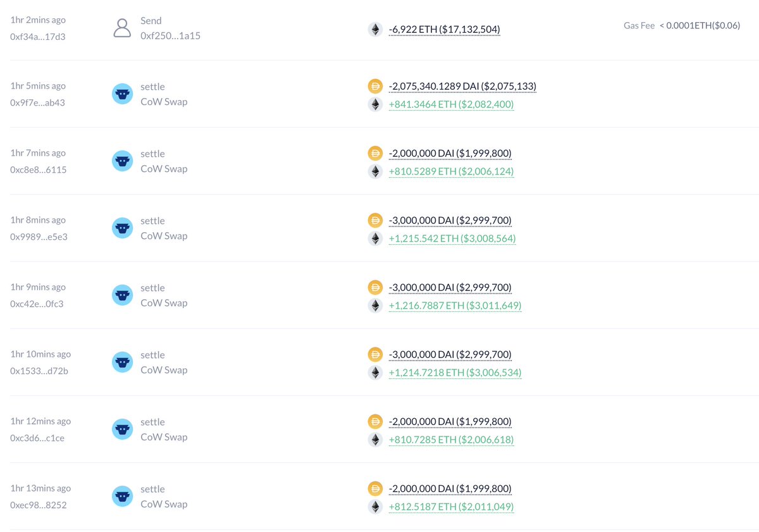Click the CoW Swap logo in the 0xc42e…0fc3 row
The width and height of the screenshot is (759, 532).
[x=122, y=295]
